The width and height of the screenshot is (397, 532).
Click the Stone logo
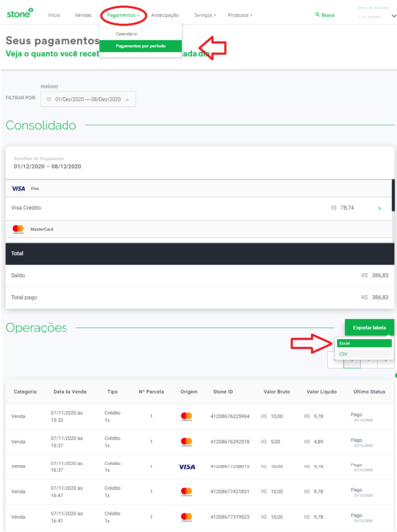coord(20,14)
